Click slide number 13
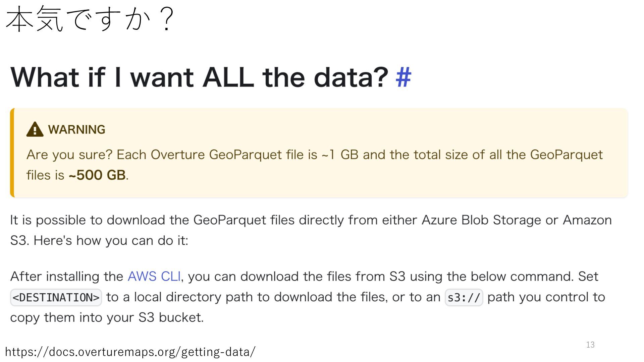 tap(590, 345)
